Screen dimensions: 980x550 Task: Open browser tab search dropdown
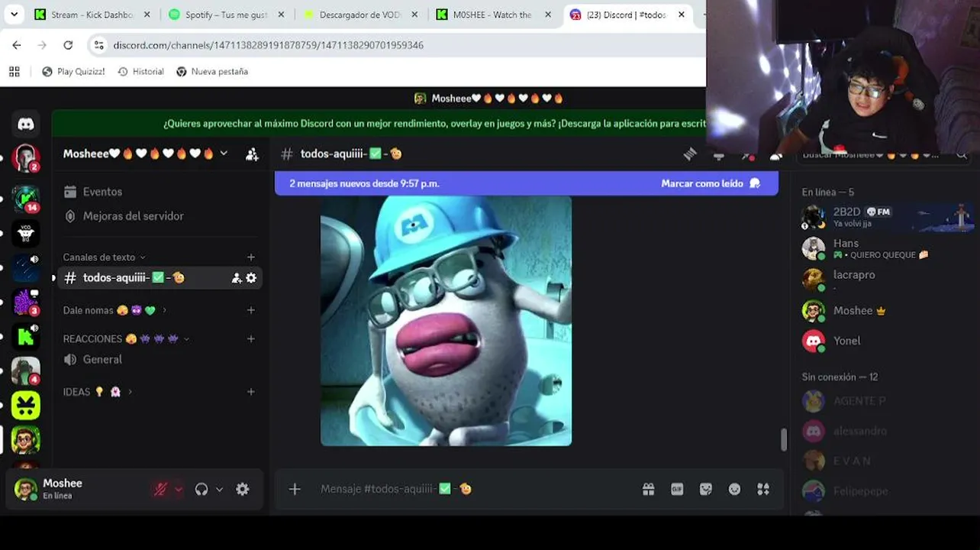tap(14, 15)
